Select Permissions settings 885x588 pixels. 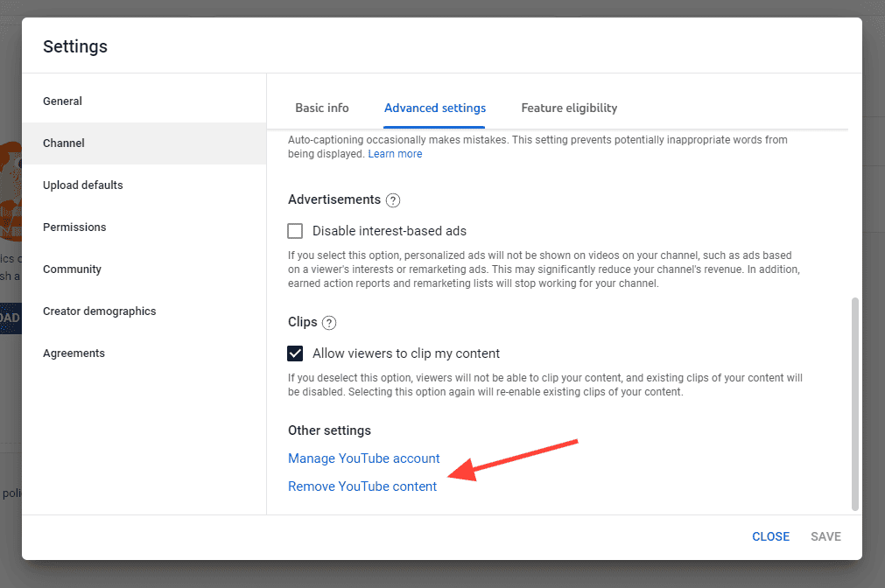[x=74, y=227]
